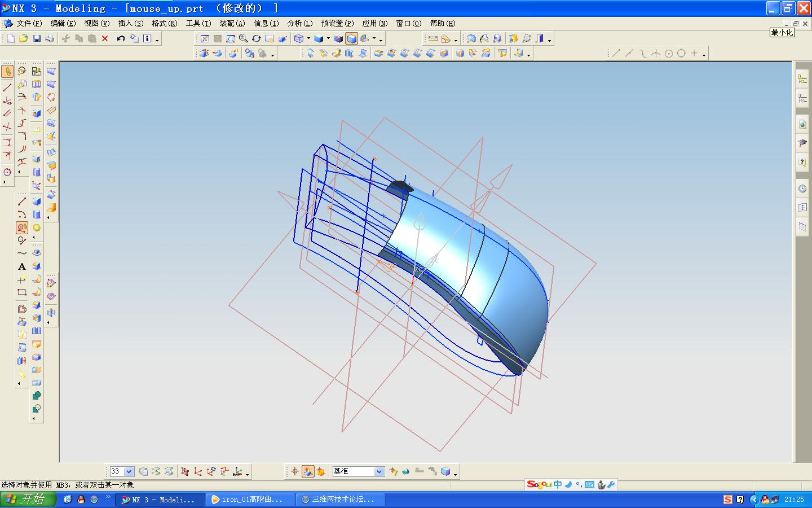Click the 开始 Start button

(28, 500)
